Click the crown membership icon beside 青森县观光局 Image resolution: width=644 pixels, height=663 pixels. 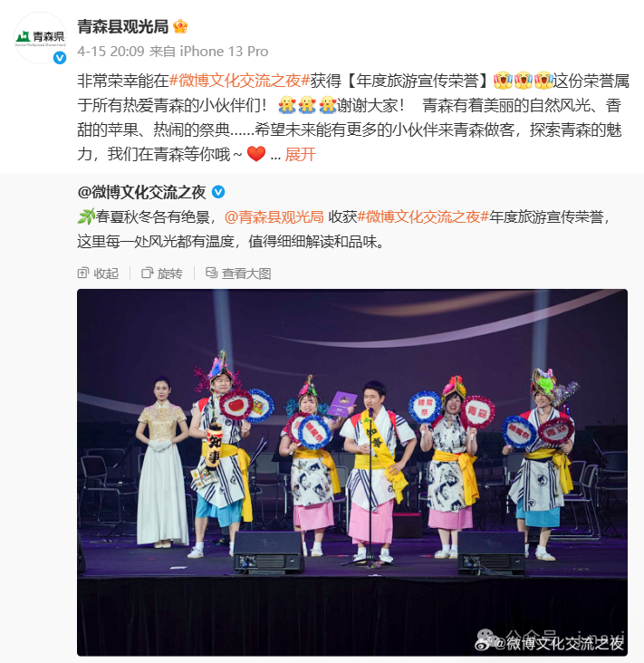point(180,26)
